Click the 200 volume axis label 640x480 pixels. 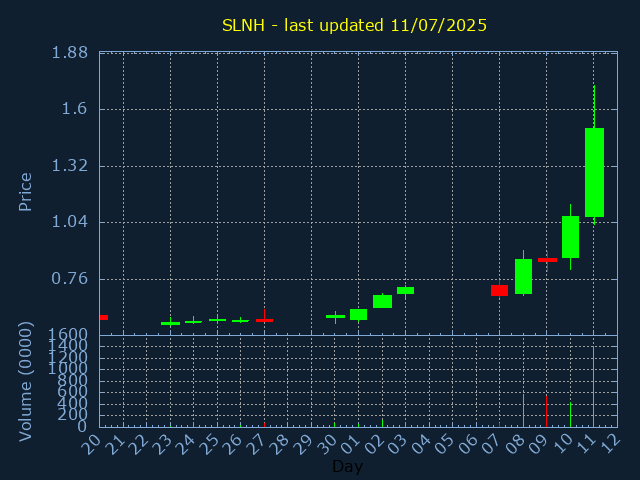72,415
